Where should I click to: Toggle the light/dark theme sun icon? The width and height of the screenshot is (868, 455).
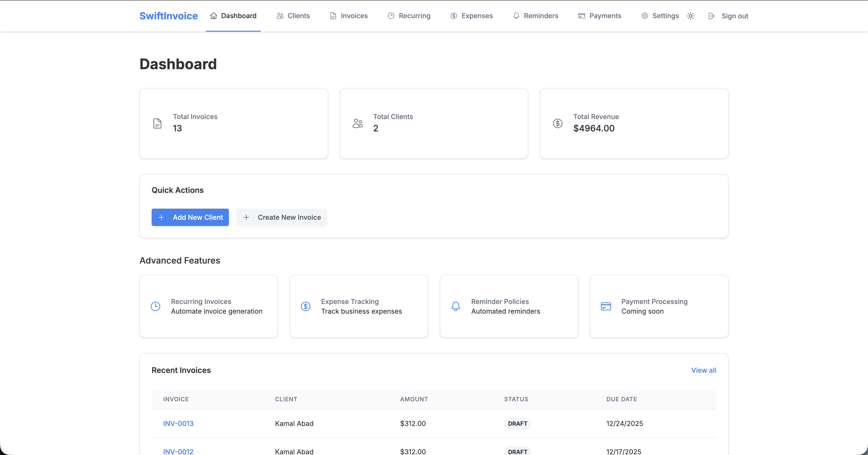pyautogui.click(x=690, y=16)
